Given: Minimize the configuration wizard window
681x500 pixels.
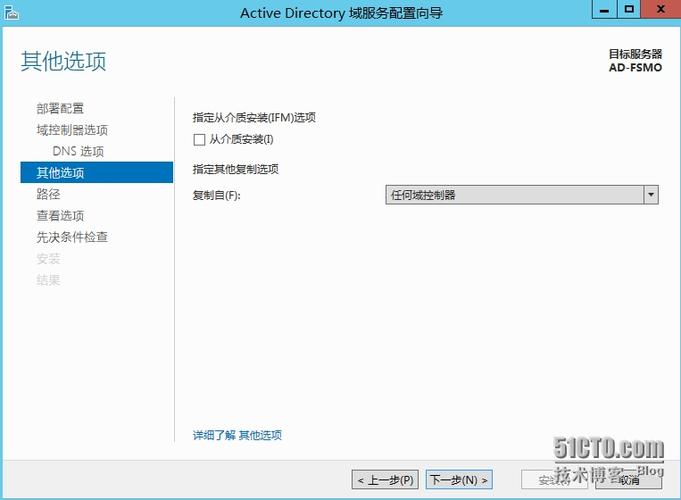Looking at the screenshot, I should (x=604, y=10).
